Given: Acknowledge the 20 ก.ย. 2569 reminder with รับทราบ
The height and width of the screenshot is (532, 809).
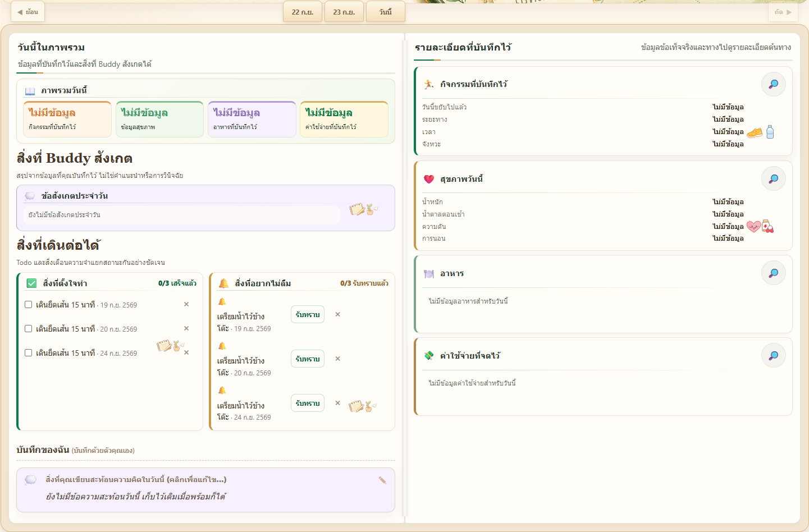Looking at the screenshot, I should coord(308,359).
